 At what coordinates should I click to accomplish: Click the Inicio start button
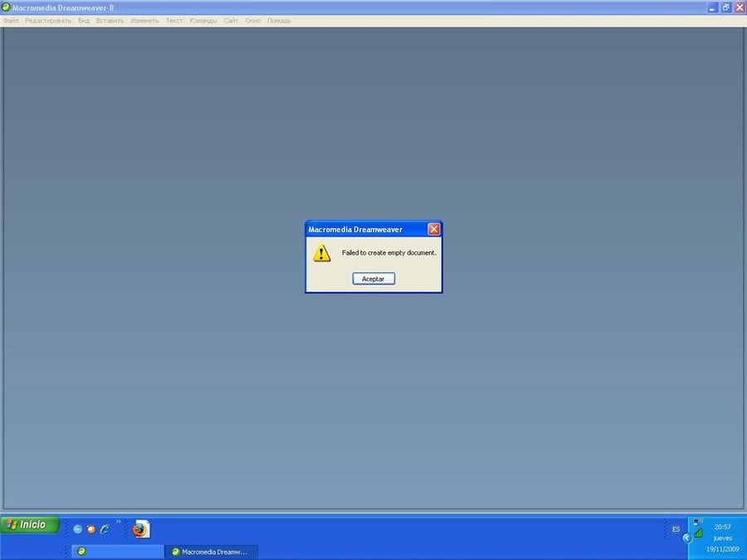point(30,525)
